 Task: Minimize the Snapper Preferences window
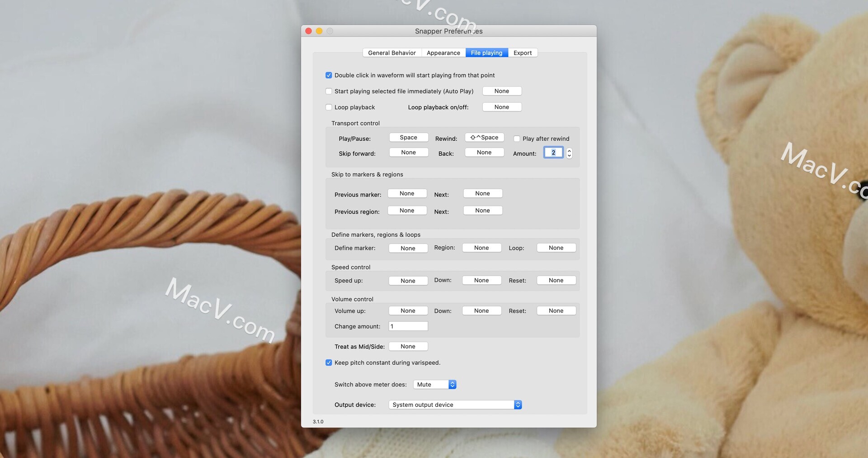[x=319, y=31]
